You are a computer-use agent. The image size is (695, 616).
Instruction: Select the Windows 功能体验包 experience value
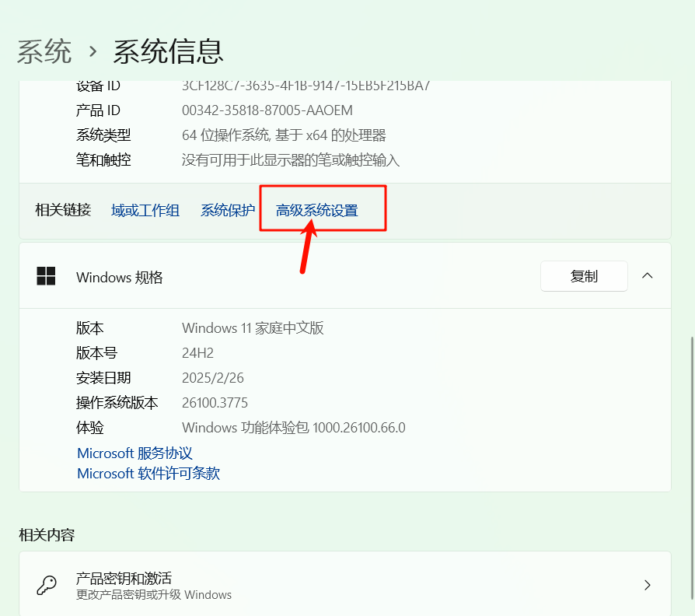pos(293,428)
